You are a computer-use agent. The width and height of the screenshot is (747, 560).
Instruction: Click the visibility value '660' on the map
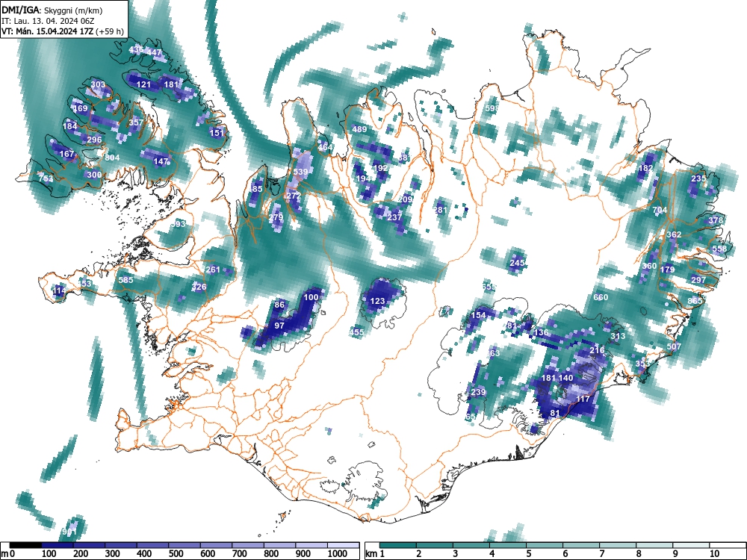[601, 298]
